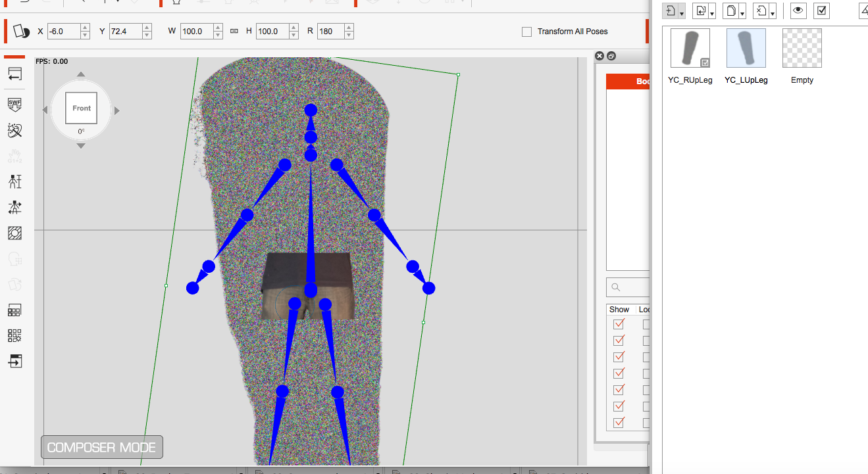Open the sprite grid icon in left toolbar
Image resolution: width=868 pixels, height=474 pixels.
(14, 310)
